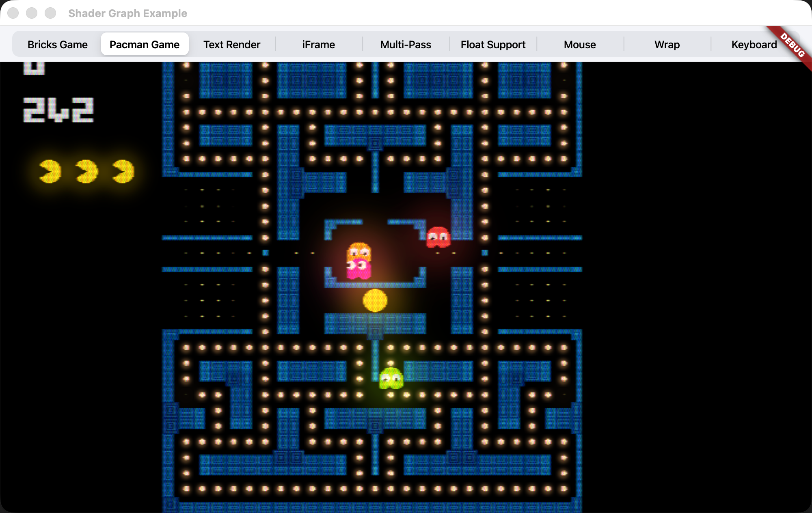Click the green ghost sprite
812x513 pixels.
pos(391,378)
